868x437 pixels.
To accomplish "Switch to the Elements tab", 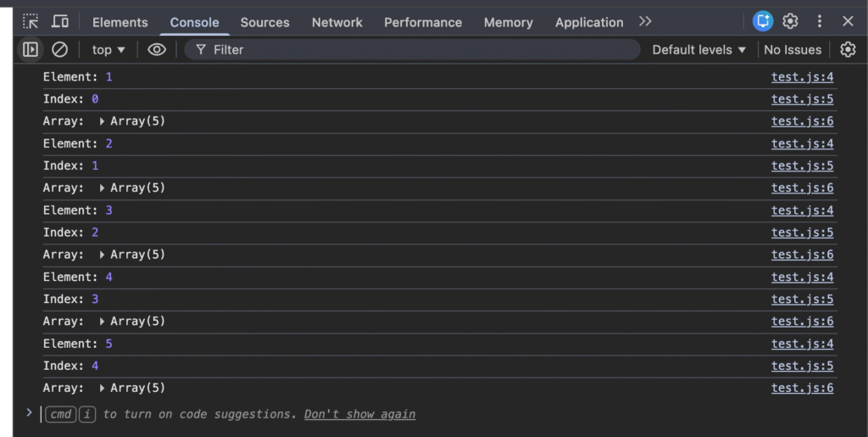I will pos(120,23).
